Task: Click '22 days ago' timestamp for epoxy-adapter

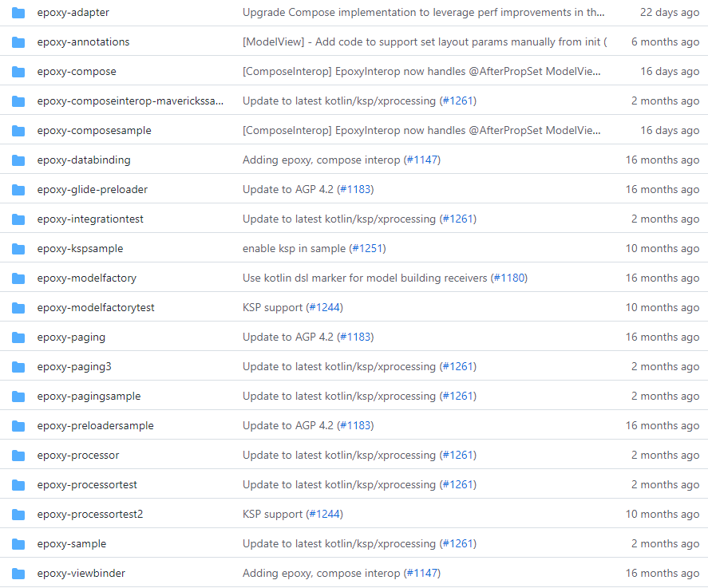Action: [670, 13]
